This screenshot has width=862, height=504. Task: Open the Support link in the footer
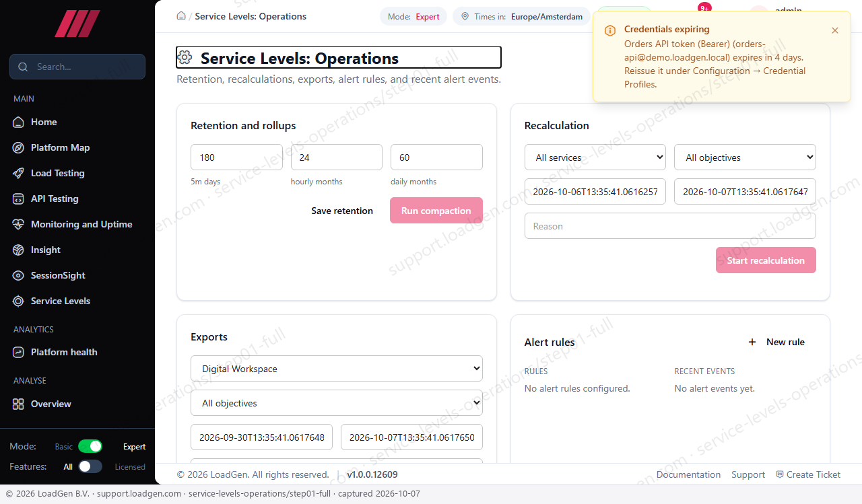point(748,474)
